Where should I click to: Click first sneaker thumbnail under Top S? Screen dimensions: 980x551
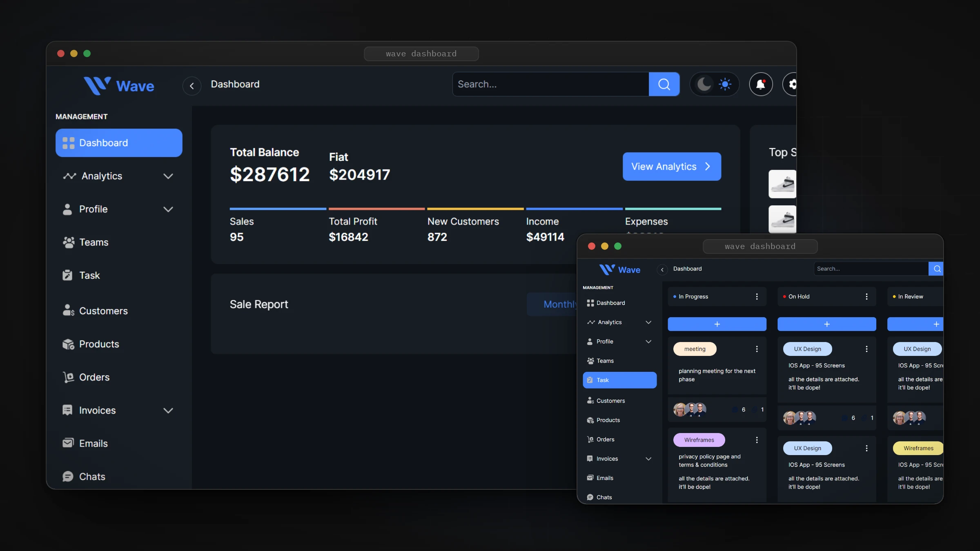(782, 184)
